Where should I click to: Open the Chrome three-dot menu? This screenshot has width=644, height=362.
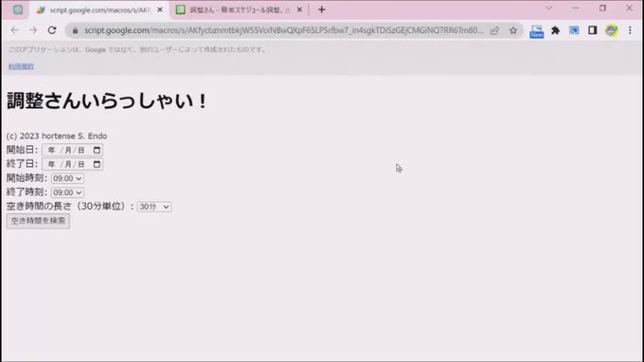(630, 30)
